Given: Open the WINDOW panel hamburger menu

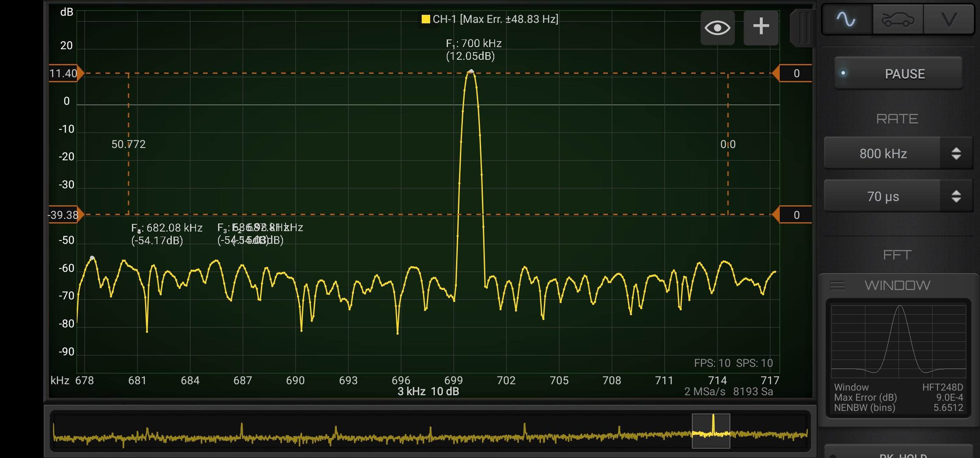Looking at the screenshot, I should click(837, 285).
